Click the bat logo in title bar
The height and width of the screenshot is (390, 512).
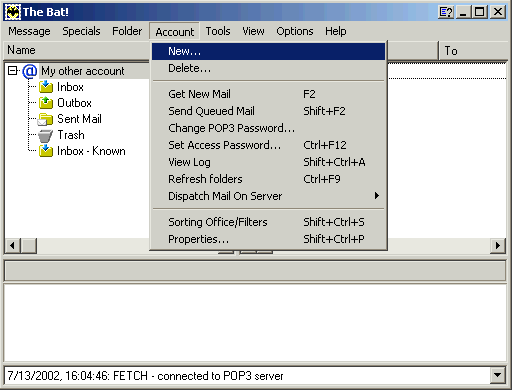coord(13,12)
